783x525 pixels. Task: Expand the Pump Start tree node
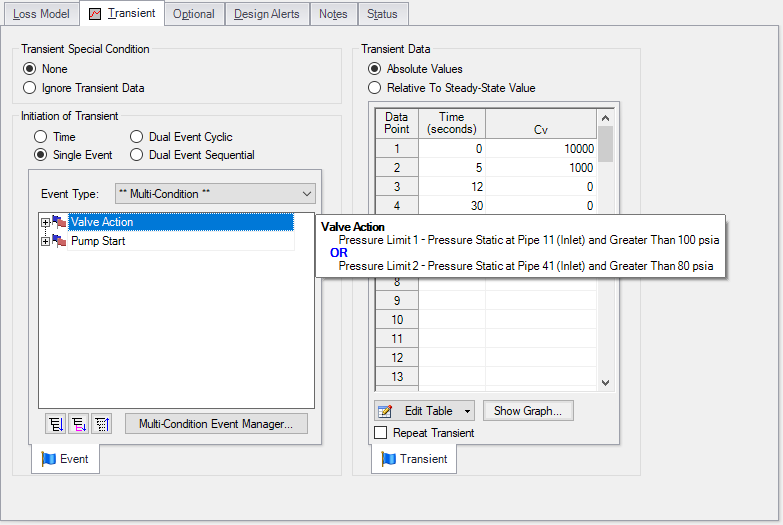45,241
